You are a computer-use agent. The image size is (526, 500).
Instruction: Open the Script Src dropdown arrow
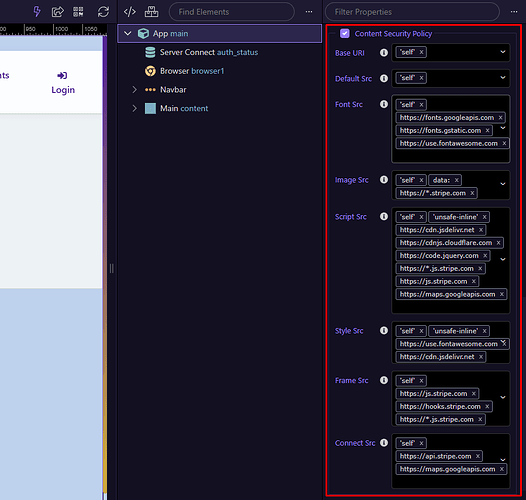point(503,259)
